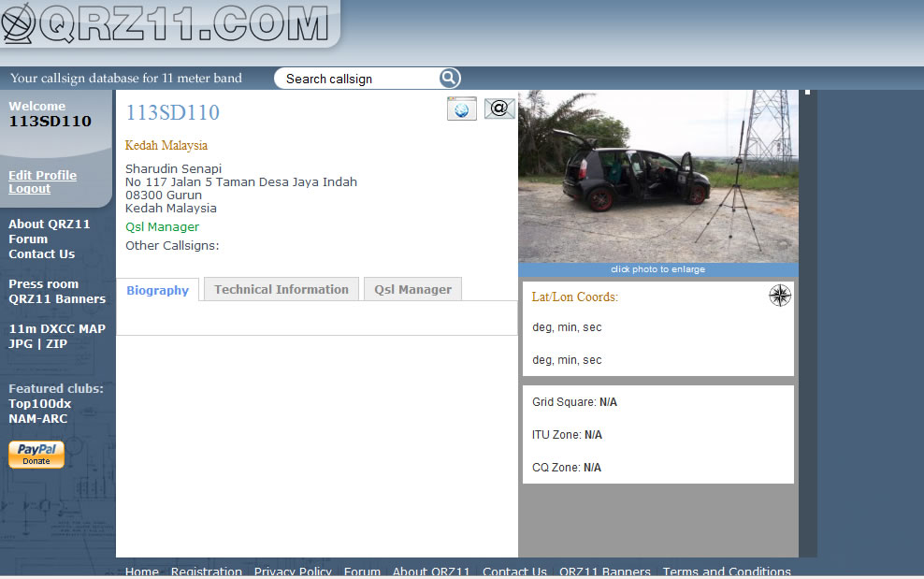924x579 pixels.
Task: Click the Logout link
Action: (x=30, y=189)
